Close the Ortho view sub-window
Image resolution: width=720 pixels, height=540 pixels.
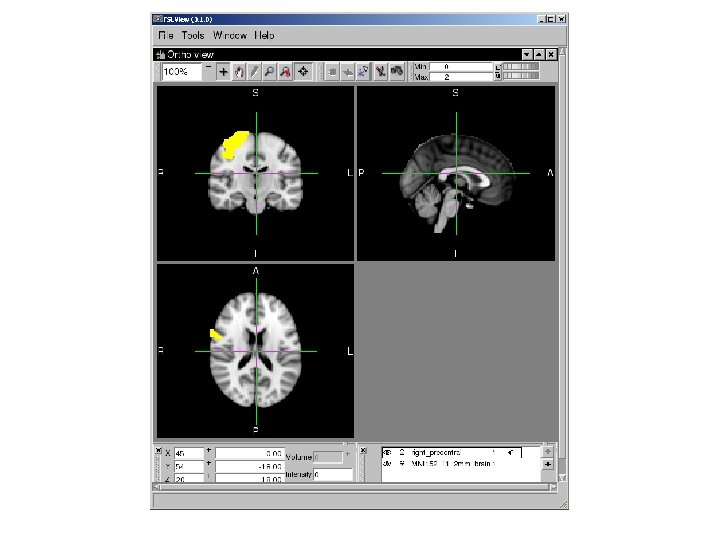[551, 55]
